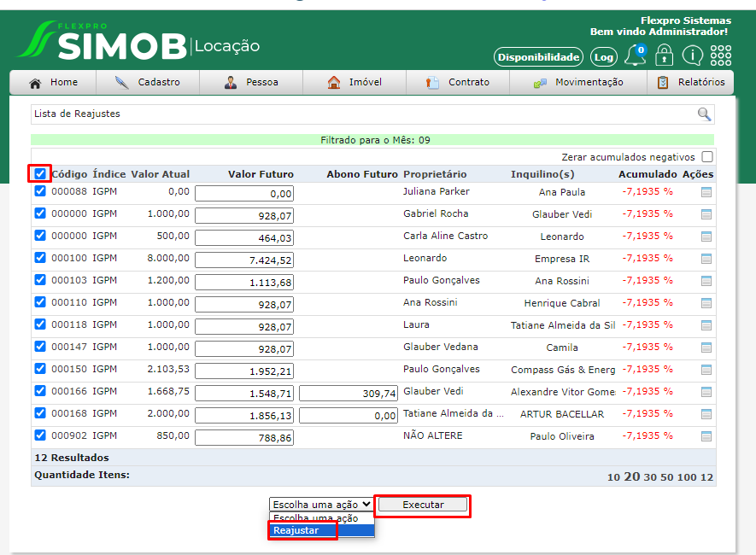The image size is (756, 555).
Task: Uncheck contract 000147 checkbox
Action: click(x=40, y=346)
